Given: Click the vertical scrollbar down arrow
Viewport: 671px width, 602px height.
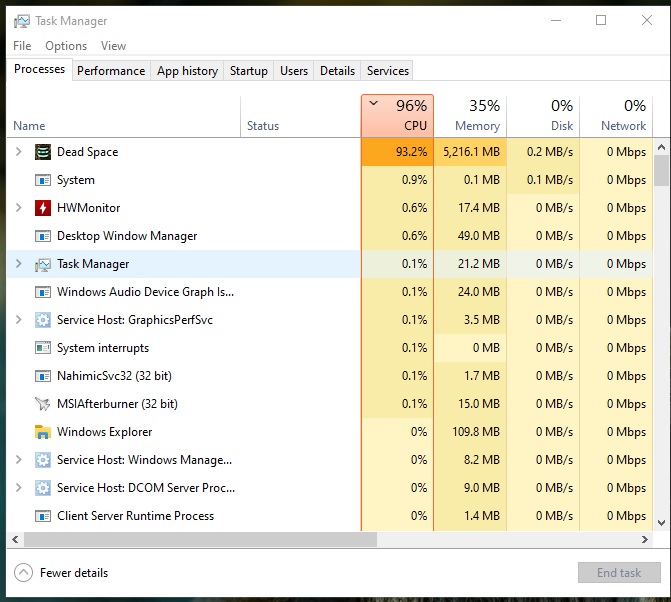Looking at the screenshot, I should (661, 522).
